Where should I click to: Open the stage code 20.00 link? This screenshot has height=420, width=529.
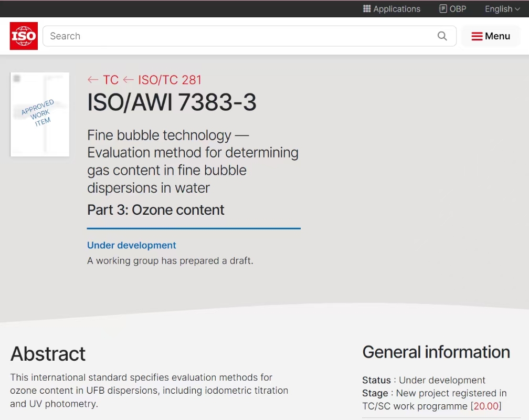pos(486,406)
